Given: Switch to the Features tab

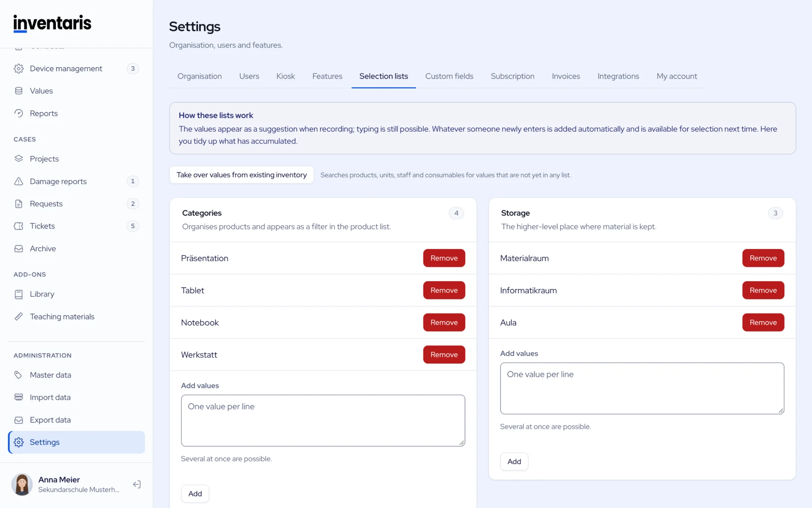Looking at the screenshot, I should [x=327, y=76].
